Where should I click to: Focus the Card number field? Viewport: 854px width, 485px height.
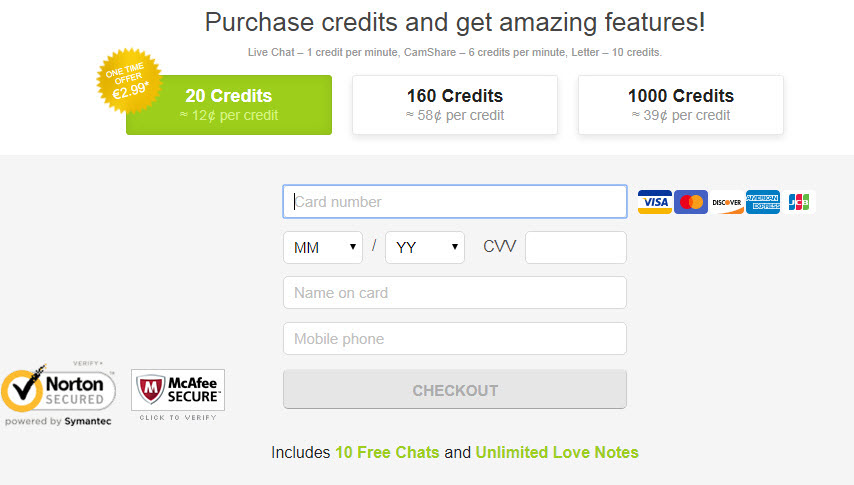click(x=455, y=202)
